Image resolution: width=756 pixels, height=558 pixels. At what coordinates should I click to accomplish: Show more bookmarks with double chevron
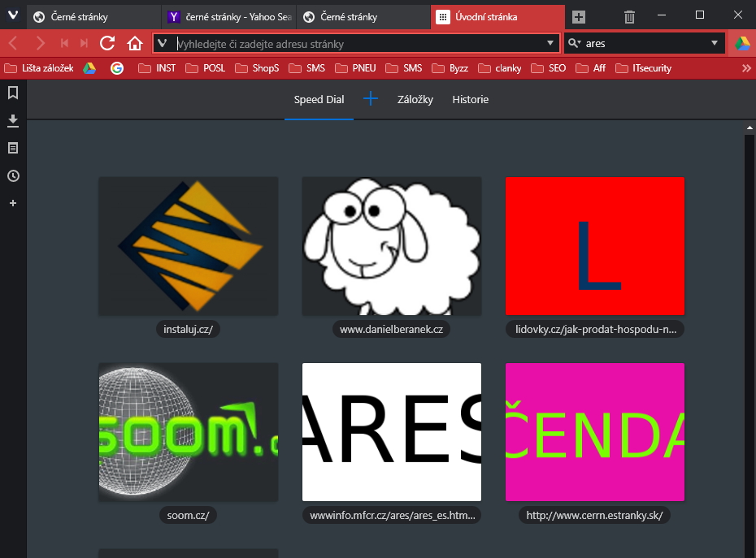(746, 68)
